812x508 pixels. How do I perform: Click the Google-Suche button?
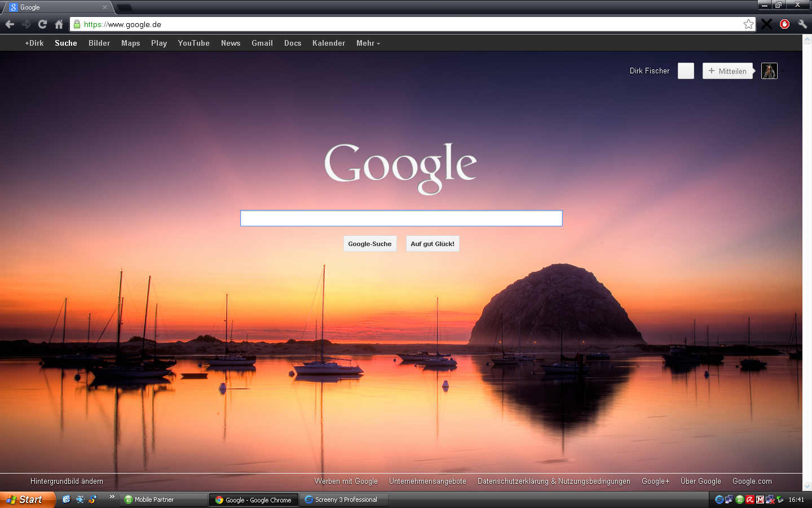point(370,244)
